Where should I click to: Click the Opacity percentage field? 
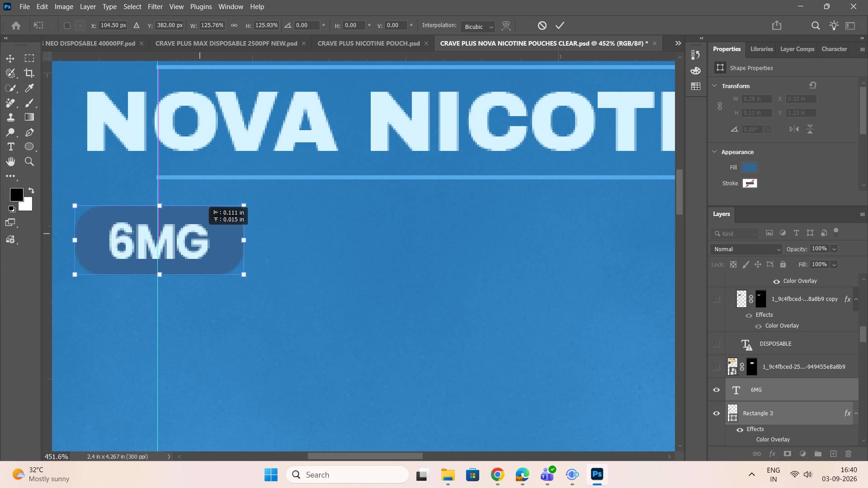point(819,249)
